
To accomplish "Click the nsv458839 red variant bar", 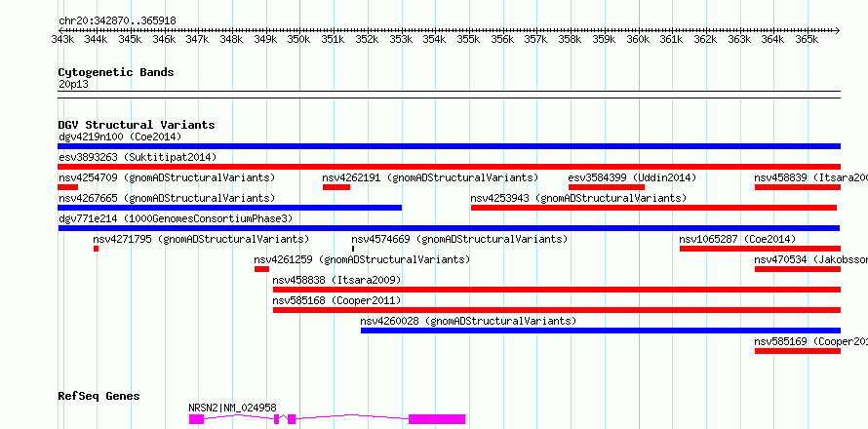I will [x=798, y=187].
